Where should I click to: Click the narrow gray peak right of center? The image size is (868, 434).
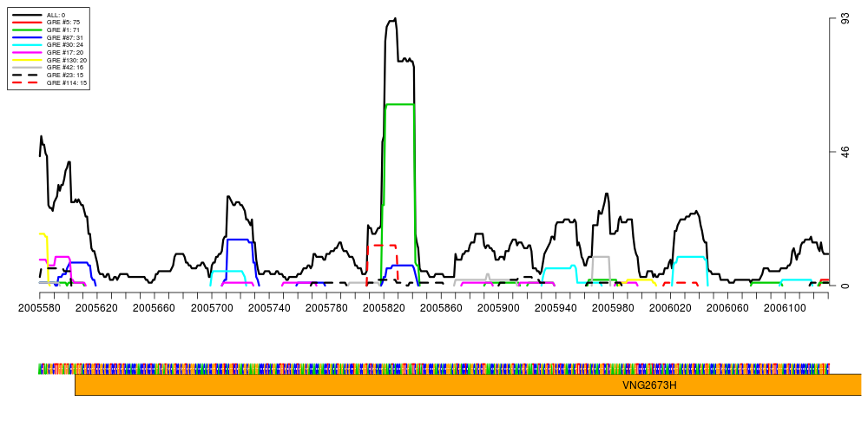601,257
